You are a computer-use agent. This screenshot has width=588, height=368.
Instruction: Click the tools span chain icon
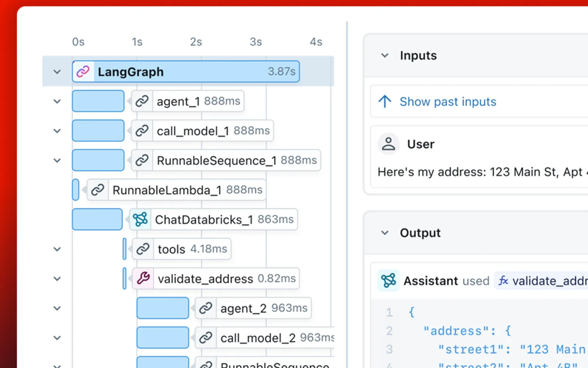tap(143, 249)
